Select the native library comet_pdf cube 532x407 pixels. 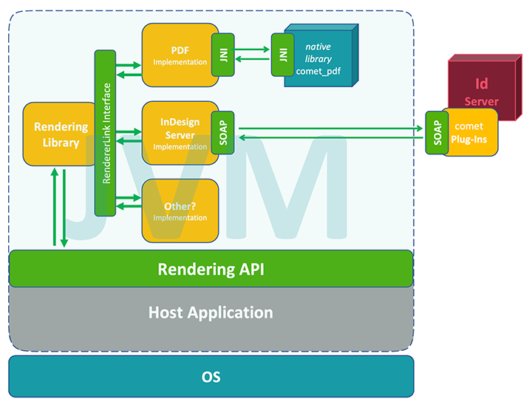click(x=321, y=55)
